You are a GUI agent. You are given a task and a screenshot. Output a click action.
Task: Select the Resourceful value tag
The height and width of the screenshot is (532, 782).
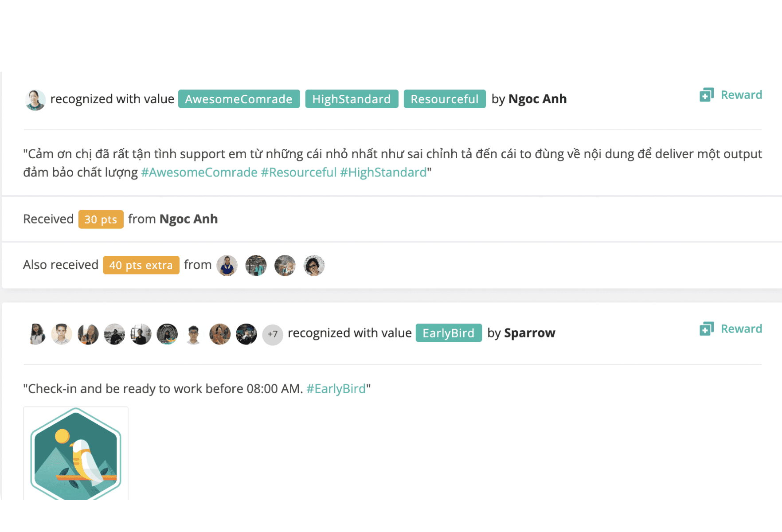[445, 99]
